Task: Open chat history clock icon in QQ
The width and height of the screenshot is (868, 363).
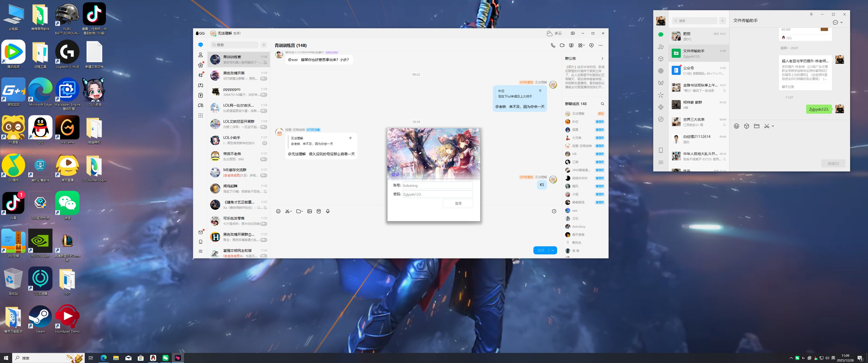Action: tap(554, 211)
